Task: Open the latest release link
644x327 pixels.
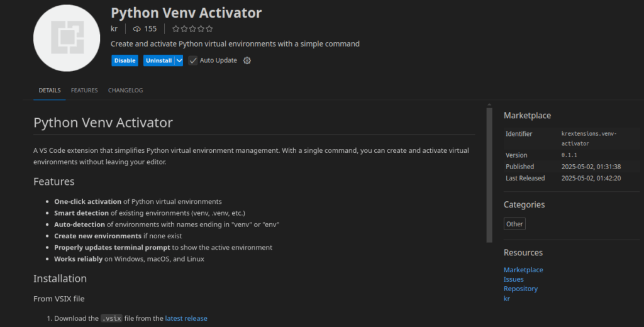Action: 186,318
